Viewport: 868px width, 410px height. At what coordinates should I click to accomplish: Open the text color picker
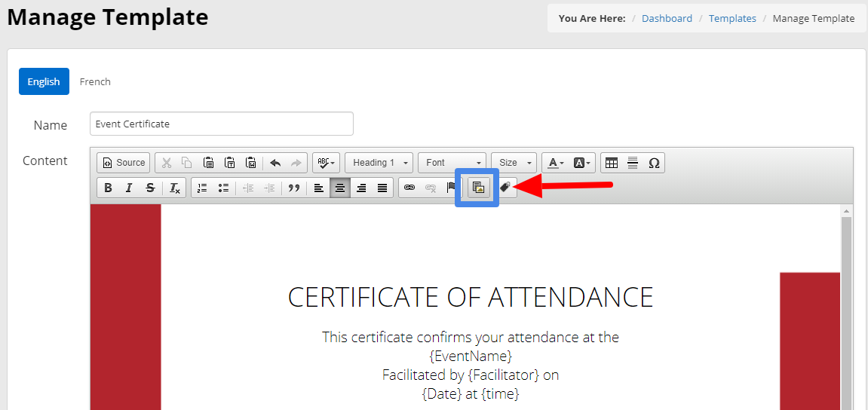(555, 163)
